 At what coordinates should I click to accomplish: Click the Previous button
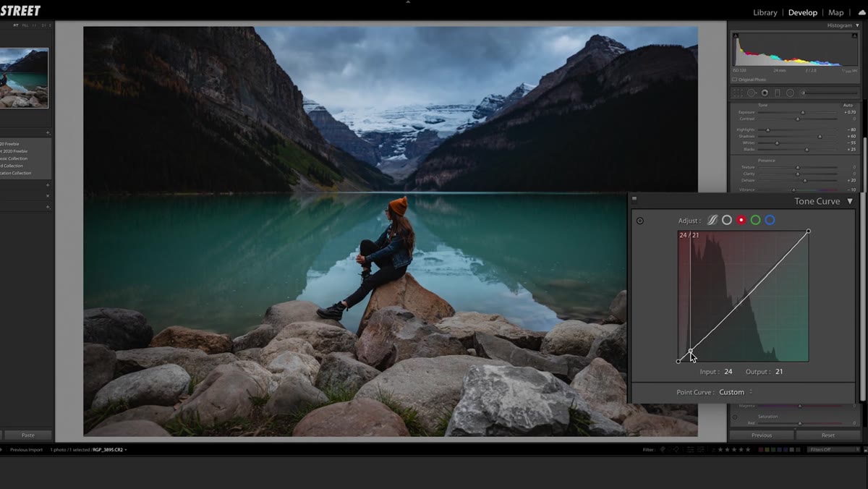pyautogui.click(x=762, y=435)
